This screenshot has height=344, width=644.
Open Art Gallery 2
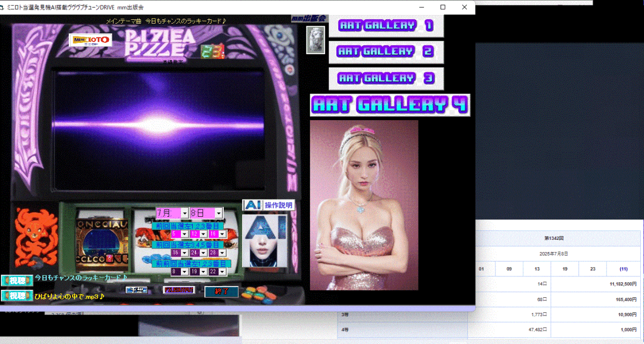tap(386, 52)
